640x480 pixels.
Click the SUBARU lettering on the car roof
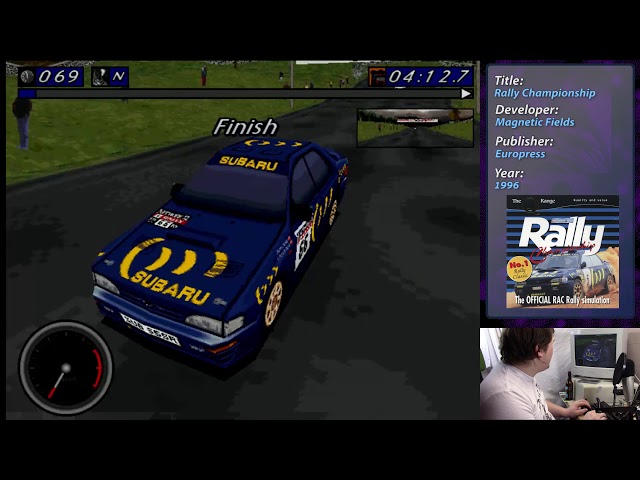point(248,163)
